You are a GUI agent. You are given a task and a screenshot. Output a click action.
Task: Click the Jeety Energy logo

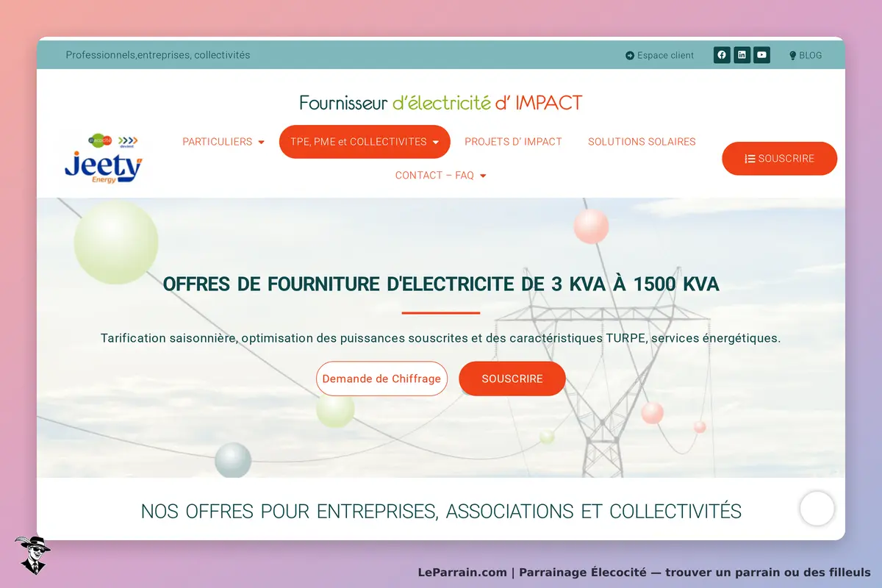[x=104, y=159]
